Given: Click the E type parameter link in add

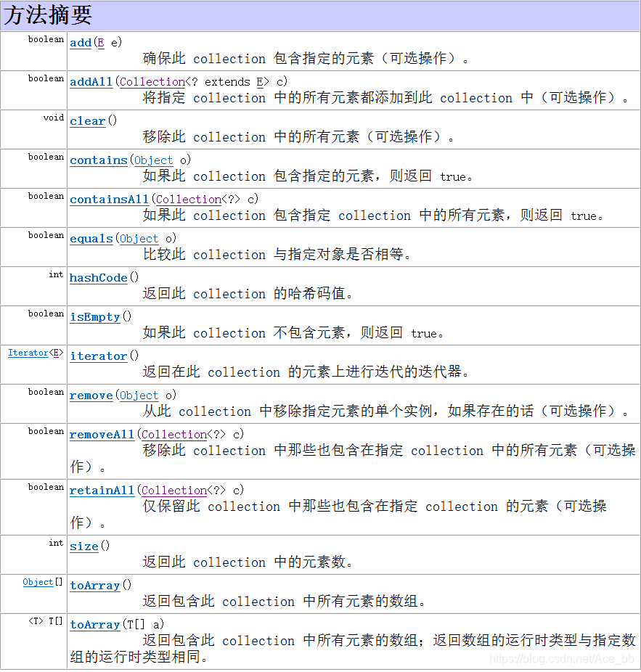Looking at the screenshot, I should (99, 43).
